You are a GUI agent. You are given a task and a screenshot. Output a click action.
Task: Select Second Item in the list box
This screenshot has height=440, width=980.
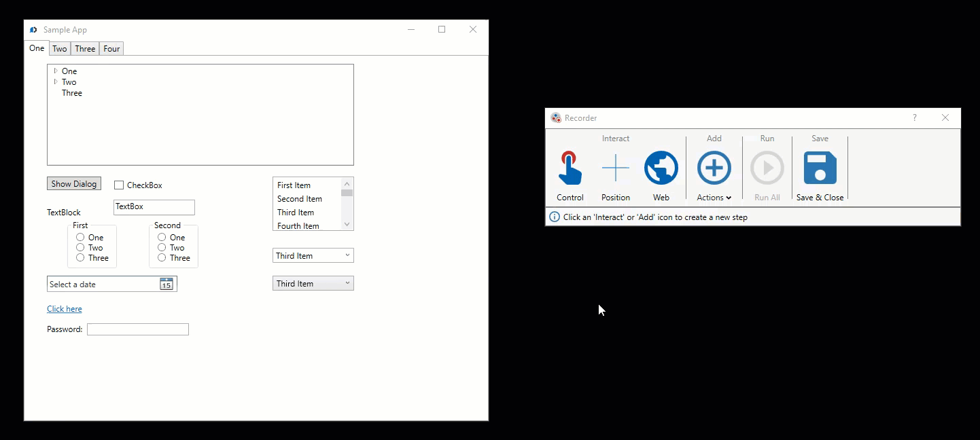point(307,199)
